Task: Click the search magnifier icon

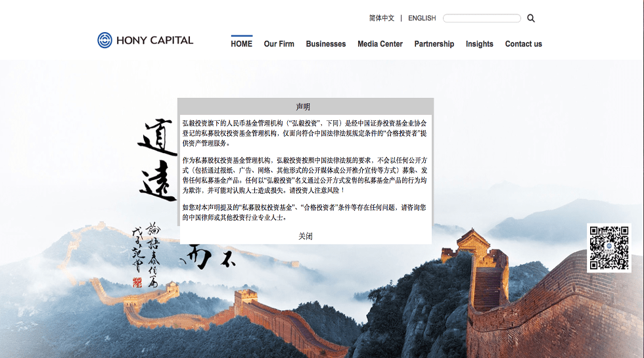Action: pyautogui.click(x=531, y=18)
